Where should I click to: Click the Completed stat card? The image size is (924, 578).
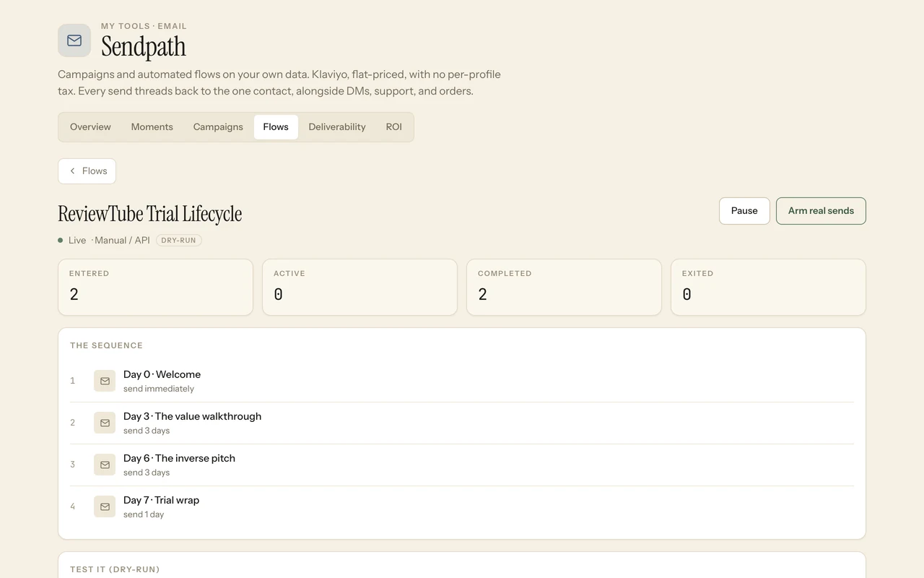pos(564,288)
